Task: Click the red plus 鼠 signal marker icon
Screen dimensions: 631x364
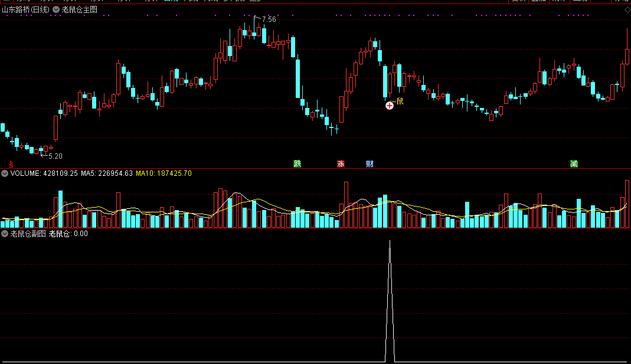Action: tap(389, 106)
